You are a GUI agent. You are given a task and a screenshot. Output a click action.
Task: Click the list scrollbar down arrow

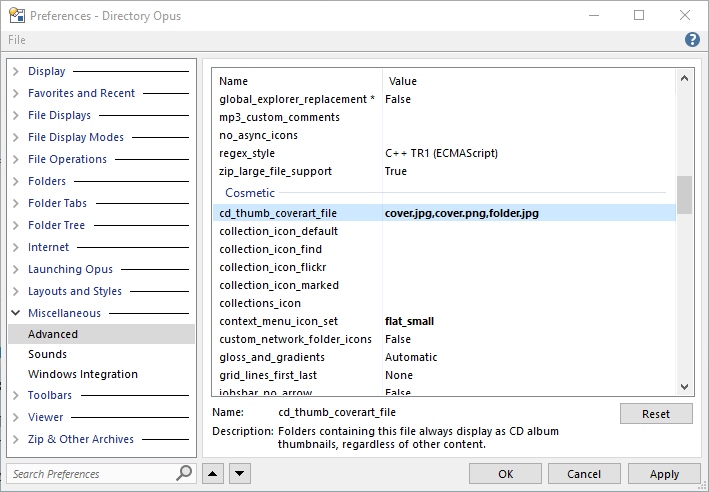click(684, 387)
